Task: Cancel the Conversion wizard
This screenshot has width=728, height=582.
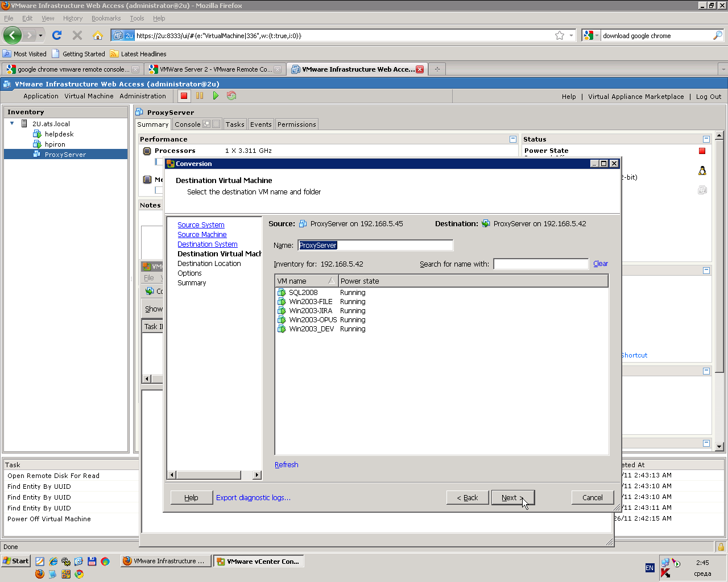Action: (593, 497)
